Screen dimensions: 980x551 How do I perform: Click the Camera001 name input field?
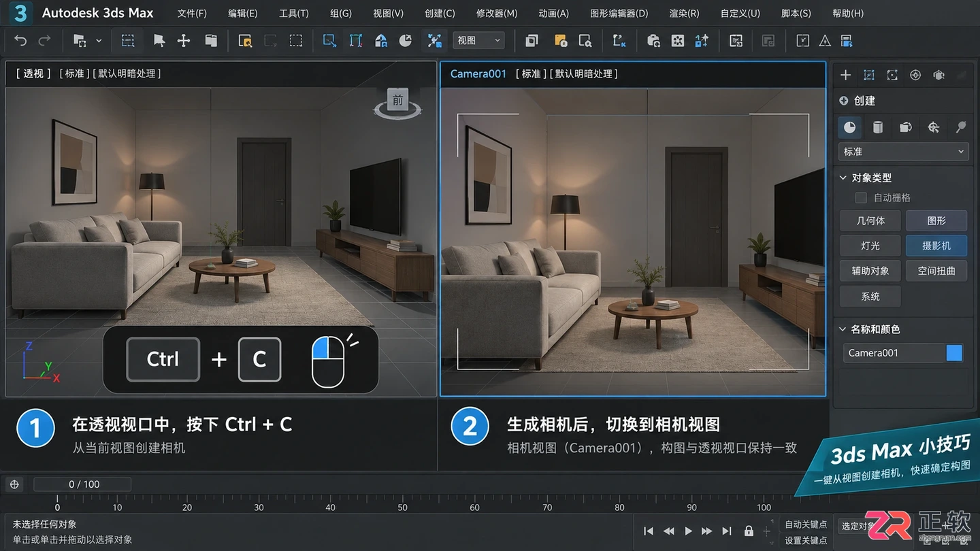(x=894, y=352)
